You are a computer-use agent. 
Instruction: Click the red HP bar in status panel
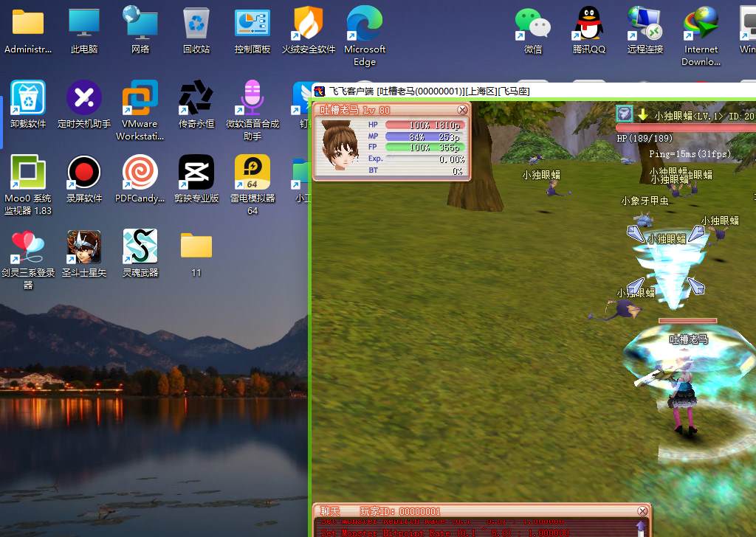click(425, 125)
